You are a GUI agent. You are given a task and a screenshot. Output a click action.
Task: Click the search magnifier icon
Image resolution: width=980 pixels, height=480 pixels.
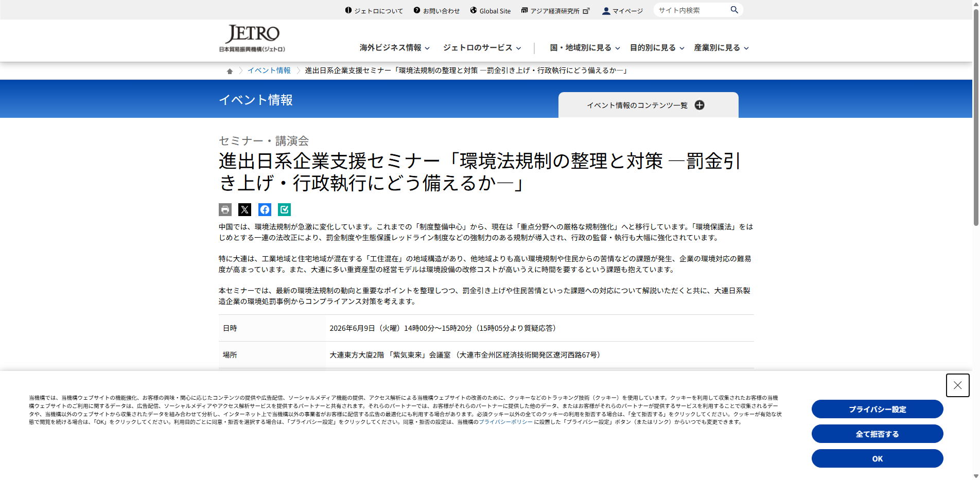734,10
